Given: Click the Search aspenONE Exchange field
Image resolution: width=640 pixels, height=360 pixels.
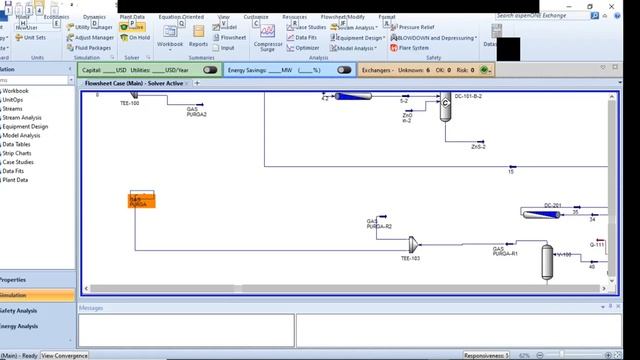Looking at the screenshot, I should click(x=542, y=16).
